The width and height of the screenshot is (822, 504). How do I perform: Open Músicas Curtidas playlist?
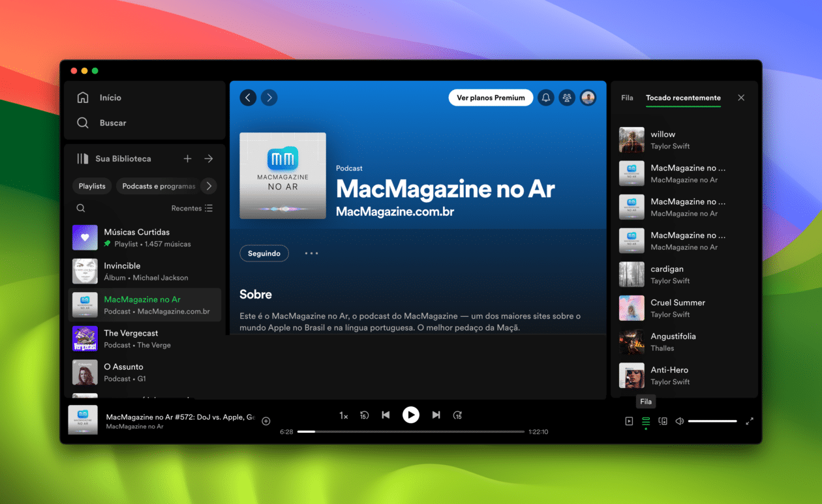tap(145, 237)
